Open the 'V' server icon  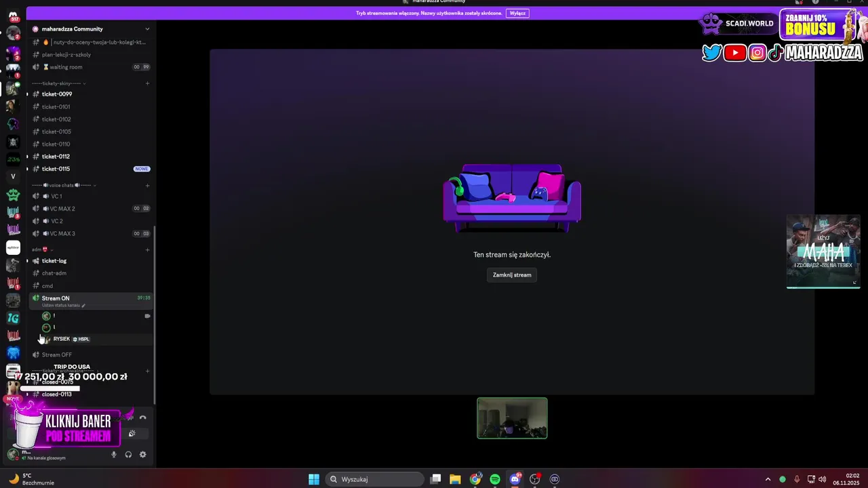click(x=13, y=177)
